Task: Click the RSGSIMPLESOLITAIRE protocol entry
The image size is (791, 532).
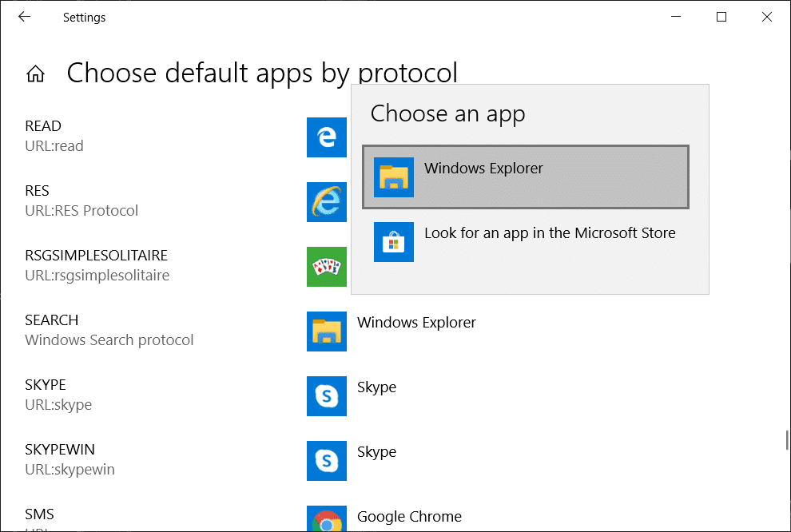Action: click(x=95, y=255)
